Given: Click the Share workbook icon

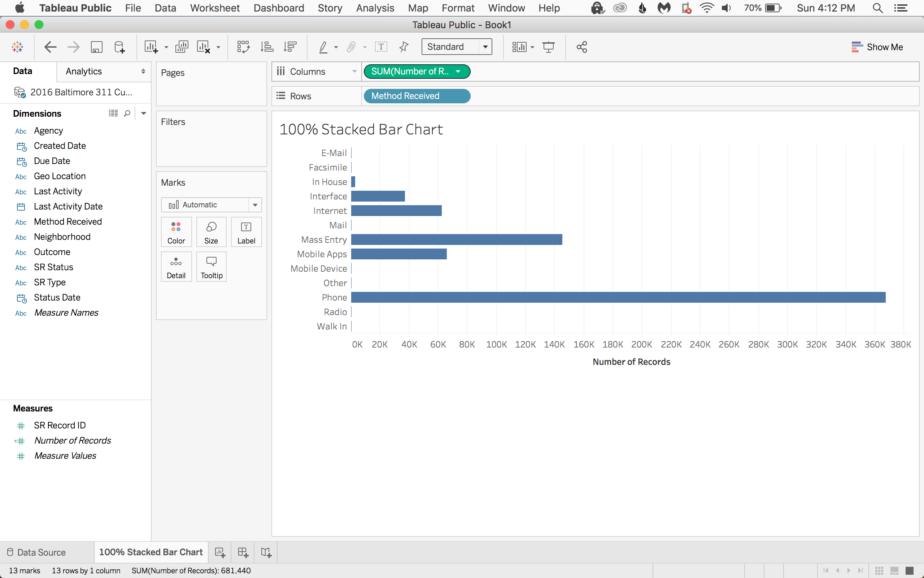Looking at the screenshot, I should pyautogui.click(x=581, y=47).
